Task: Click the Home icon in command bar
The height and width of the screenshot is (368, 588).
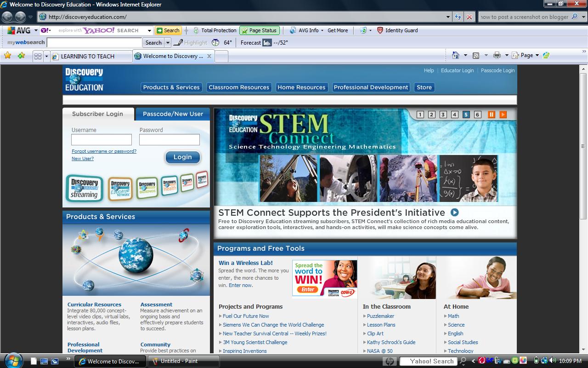Action: click(455, 55)
